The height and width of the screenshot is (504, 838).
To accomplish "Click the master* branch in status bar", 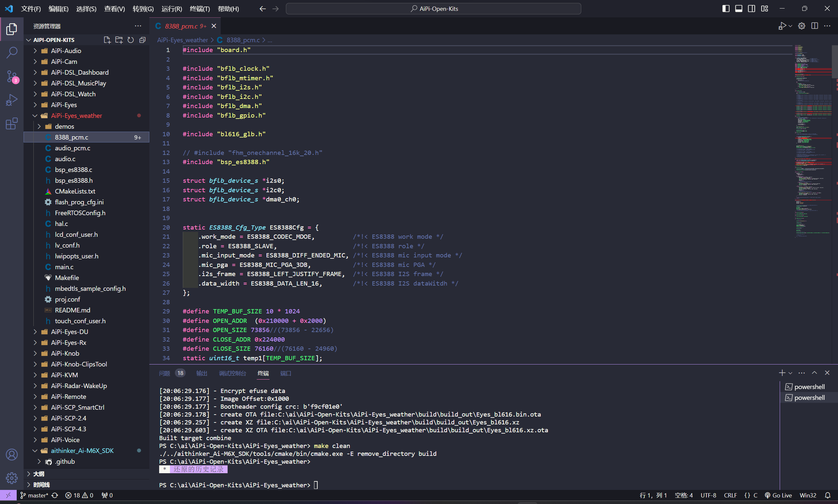I will coord(34,495).
